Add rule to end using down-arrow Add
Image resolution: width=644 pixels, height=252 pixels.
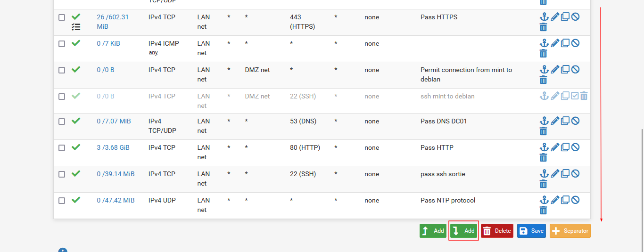pos(463,231)
